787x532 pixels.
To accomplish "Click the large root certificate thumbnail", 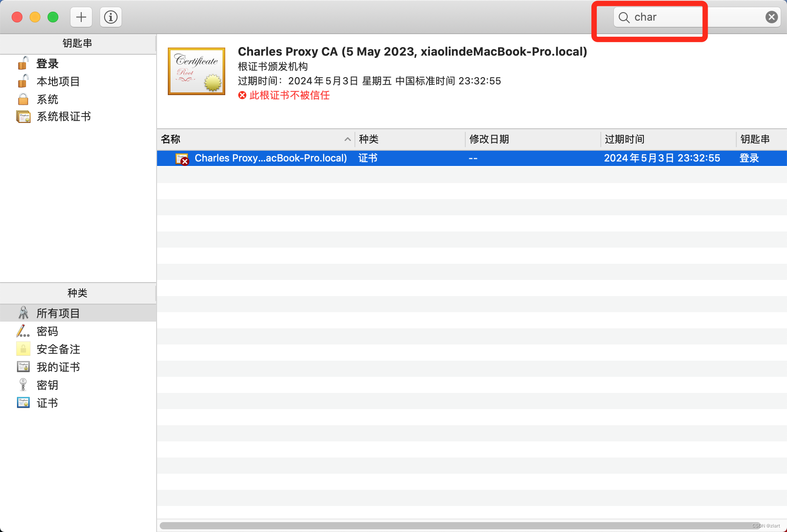I will point(197,71).
